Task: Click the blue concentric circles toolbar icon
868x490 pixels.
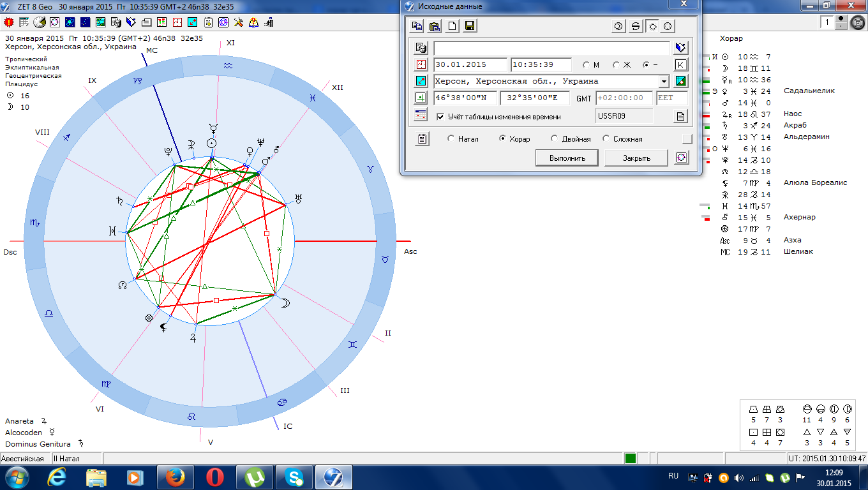Action: click(223, 22)
